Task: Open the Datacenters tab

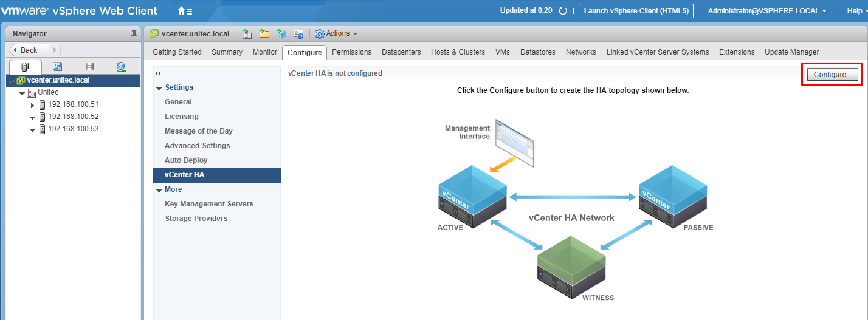Action: point(401,52)
